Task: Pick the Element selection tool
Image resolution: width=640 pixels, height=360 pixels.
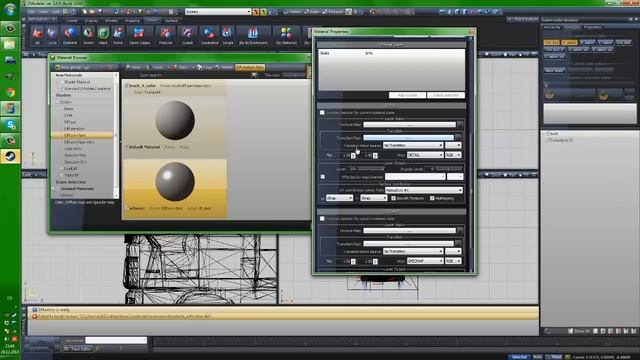Action: point(70,36)
